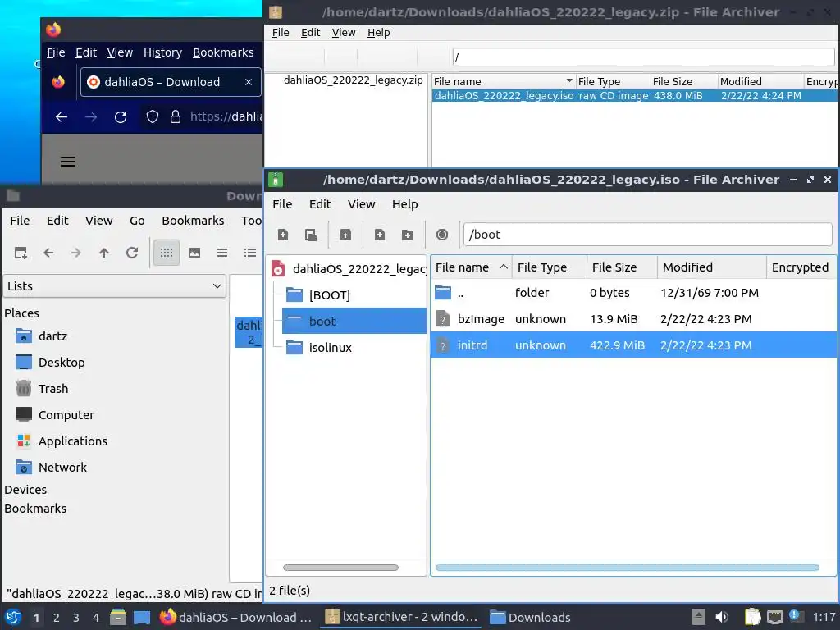This screenshot has width=840, height=630.
Task: Go up one folder in file manager
Action: coord(104,253)
